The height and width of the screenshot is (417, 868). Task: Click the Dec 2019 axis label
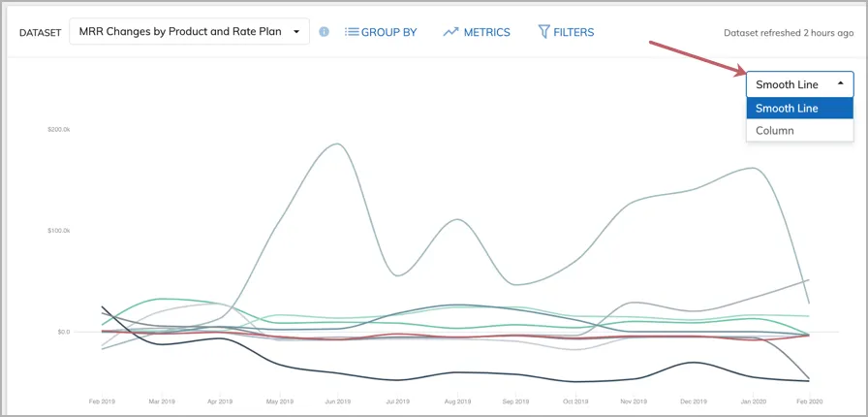694,401
